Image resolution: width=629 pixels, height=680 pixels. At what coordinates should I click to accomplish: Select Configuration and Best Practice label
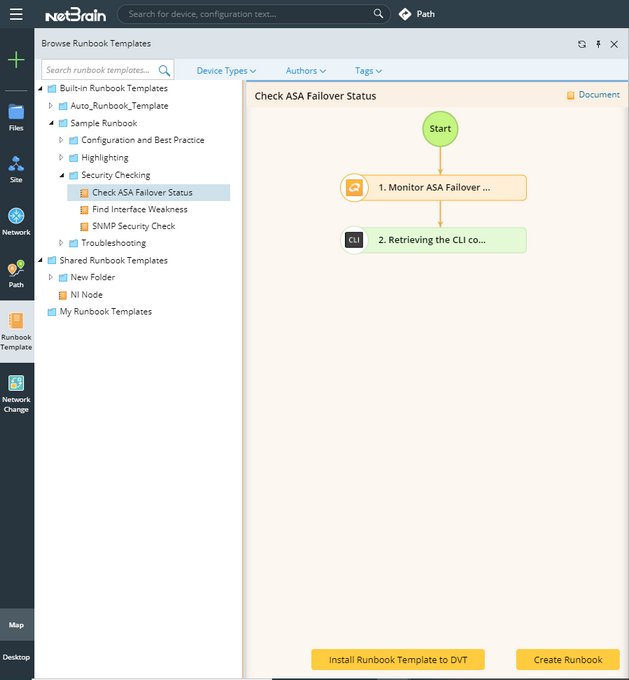[143, 140]
